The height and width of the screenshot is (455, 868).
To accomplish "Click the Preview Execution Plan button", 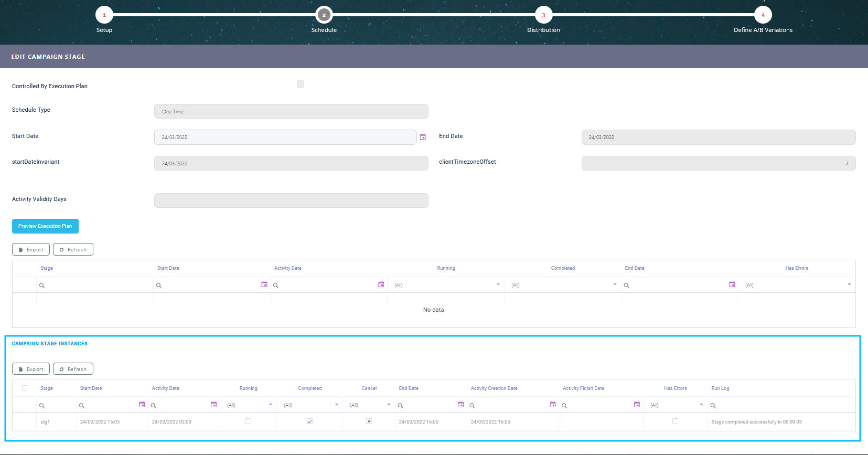I will pyautogui.click(x=45, y=226).
